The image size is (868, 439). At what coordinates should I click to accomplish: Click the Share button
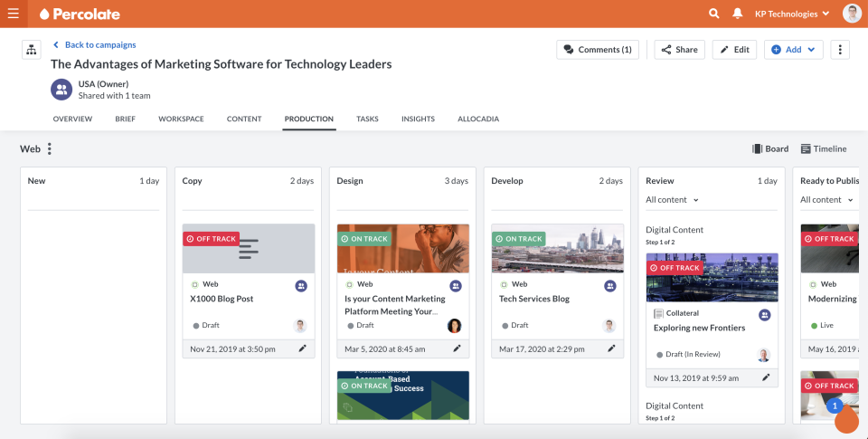[x=680, y=50]
